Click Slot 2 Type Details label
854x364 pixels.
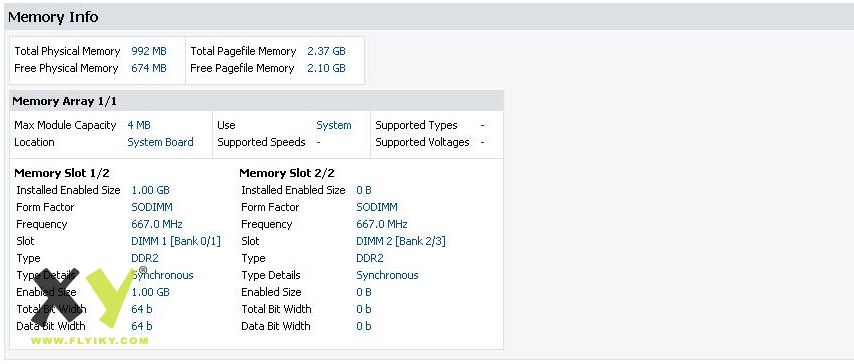pyautogui.click(x=271, y=275)
